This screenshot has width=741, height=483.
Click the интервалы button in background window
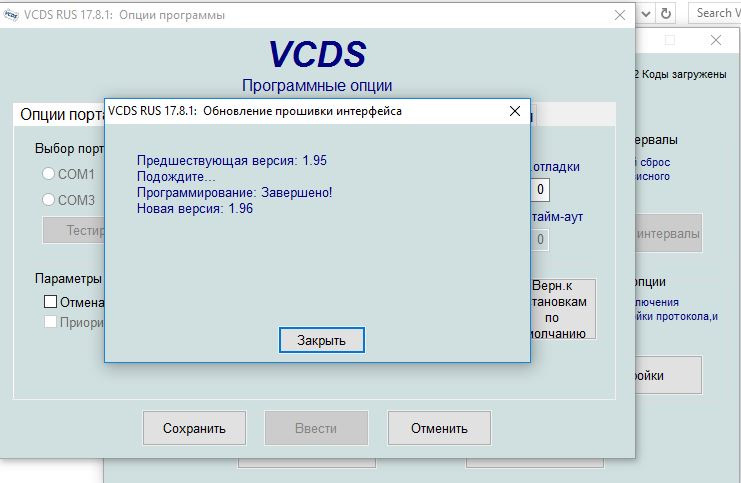coord(669,233)
